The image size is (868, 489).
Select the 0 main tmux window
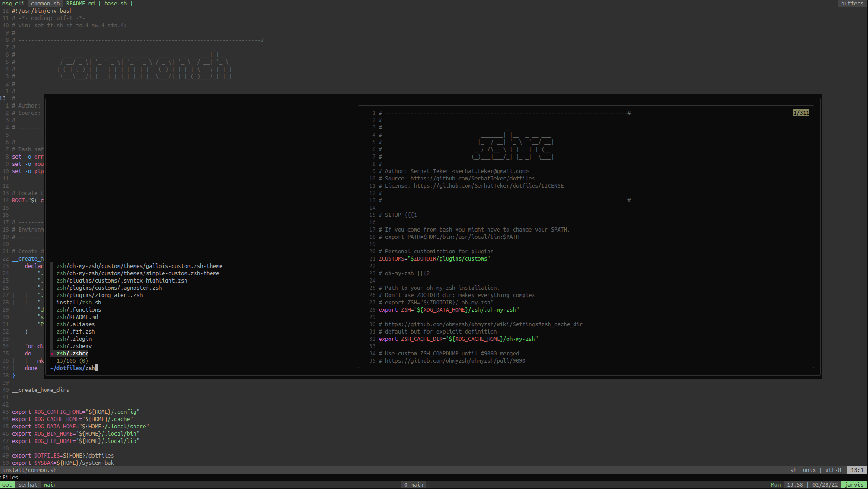click(414, 484)
